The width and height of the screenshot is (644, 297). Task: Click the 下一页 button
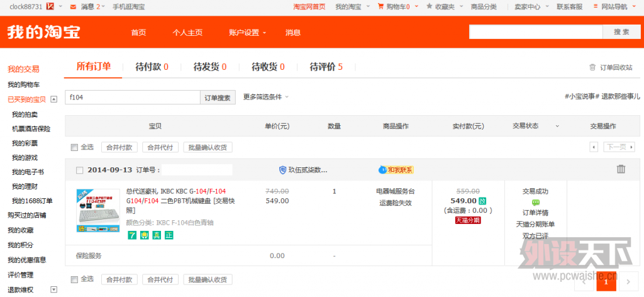tap(619, 147)
